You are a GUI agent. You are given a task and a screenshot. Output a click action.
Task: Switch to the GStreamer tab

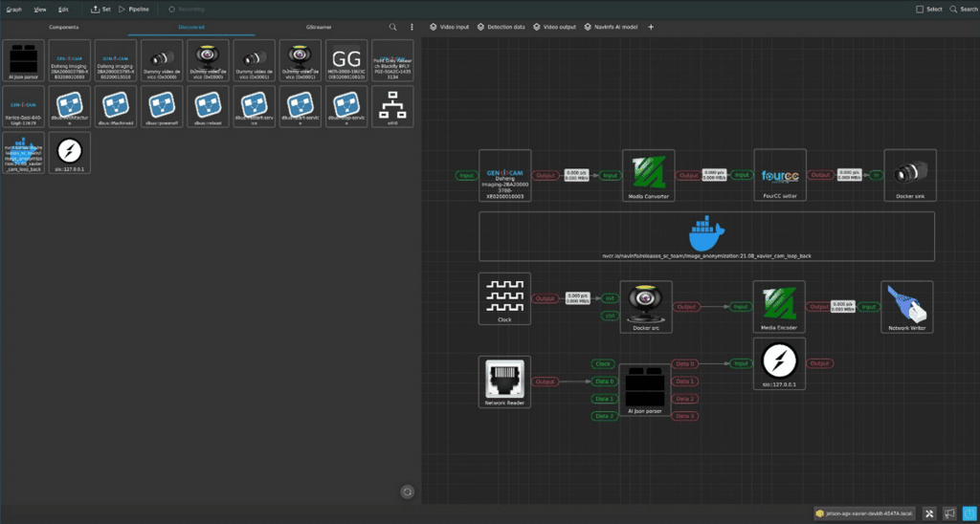(x=318, y=28)
